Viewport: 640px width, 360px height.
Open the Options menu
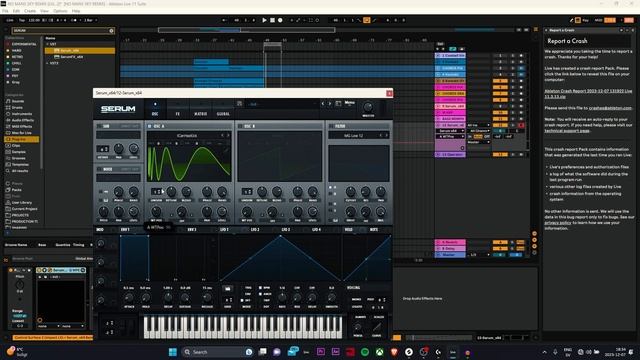point(60,11)
